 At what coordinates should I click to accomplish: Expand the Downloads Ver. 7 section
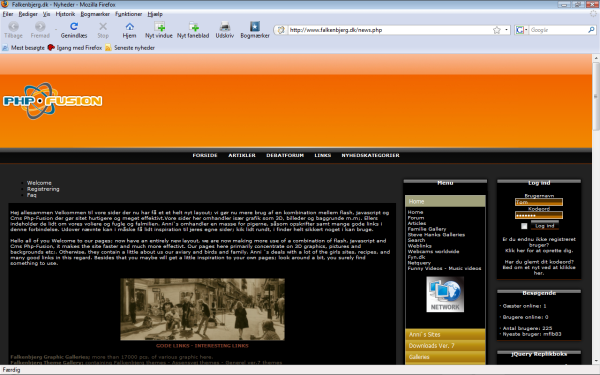click(445, 346)
